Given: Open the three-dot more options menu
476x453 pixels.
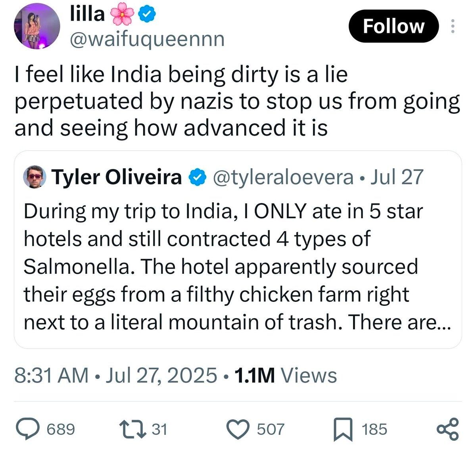Looking at the screenshot, I should pos(453,26).
